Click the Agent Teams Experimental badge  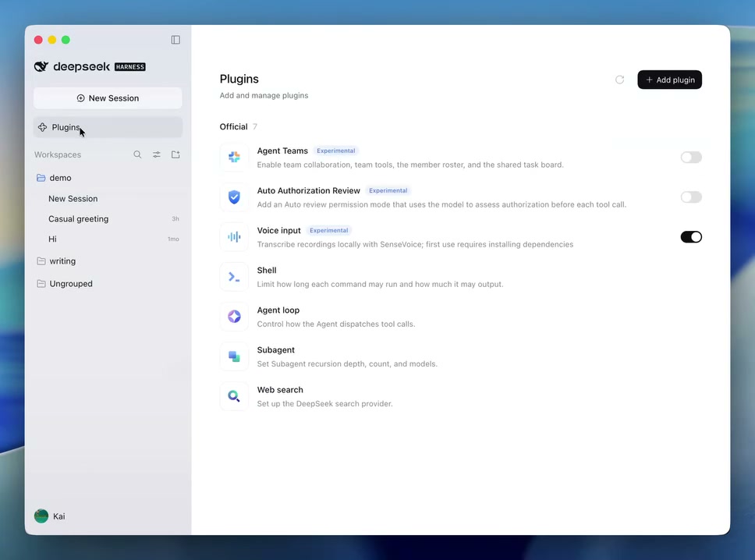(336, 151)
